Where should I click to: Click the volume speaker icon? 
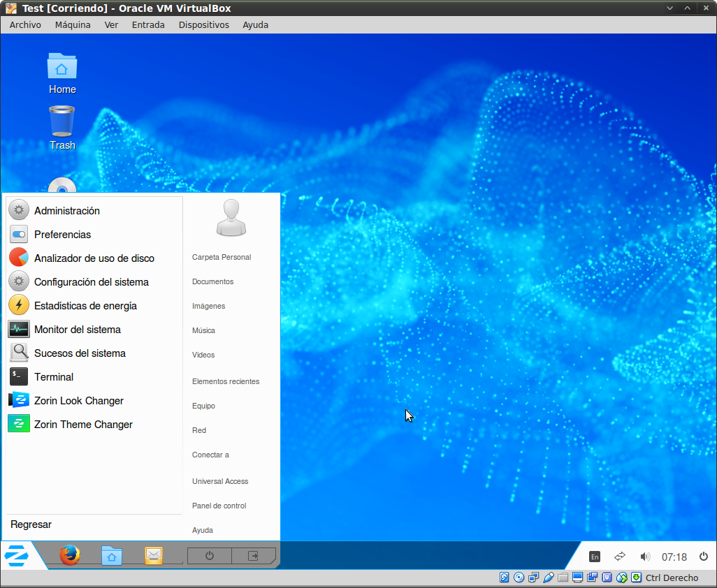click(645, 557)
